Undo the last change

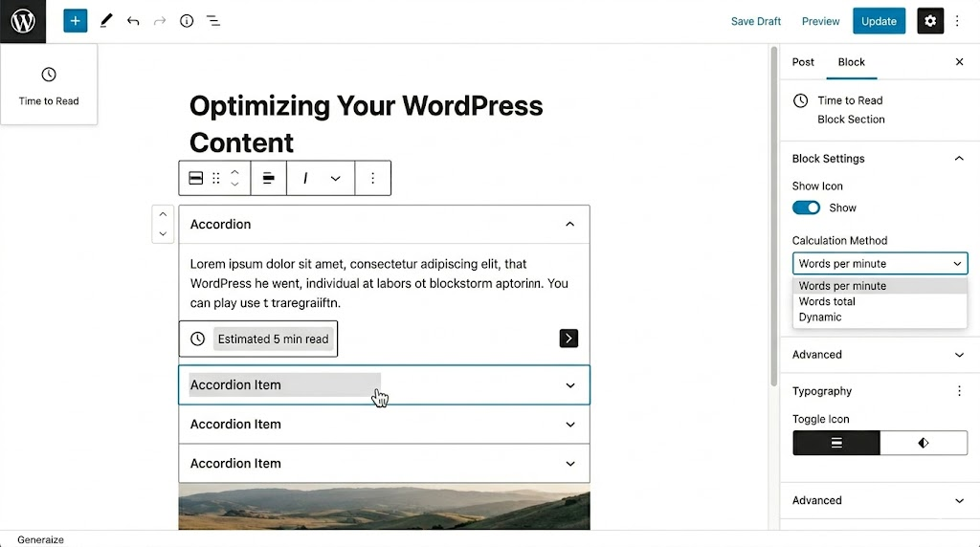point(133,21)
